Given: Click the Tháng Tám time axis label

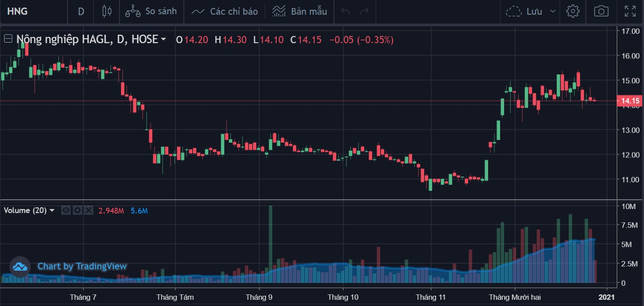Looking at the screenshot, I should [x=175, y=297].
